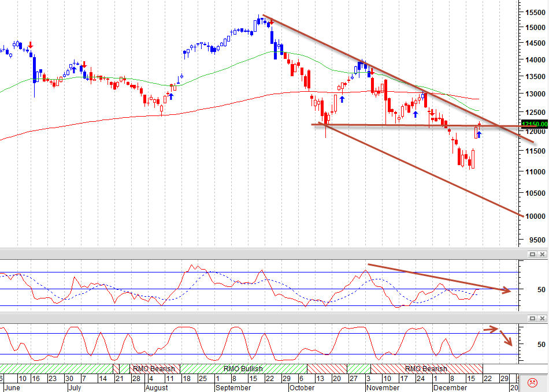Select the RMO Bullish ribbon segment
Viewport: 549px width, 392px height.
click(243, 368)
